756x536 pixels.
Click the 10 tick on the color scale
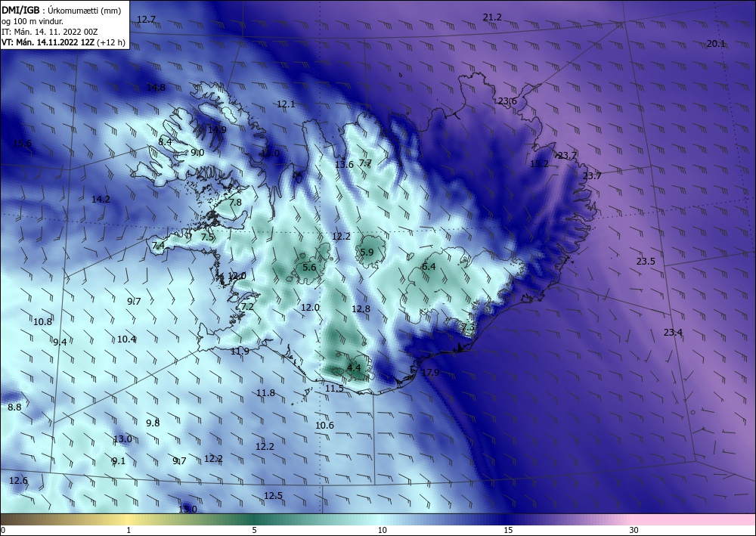382,531
